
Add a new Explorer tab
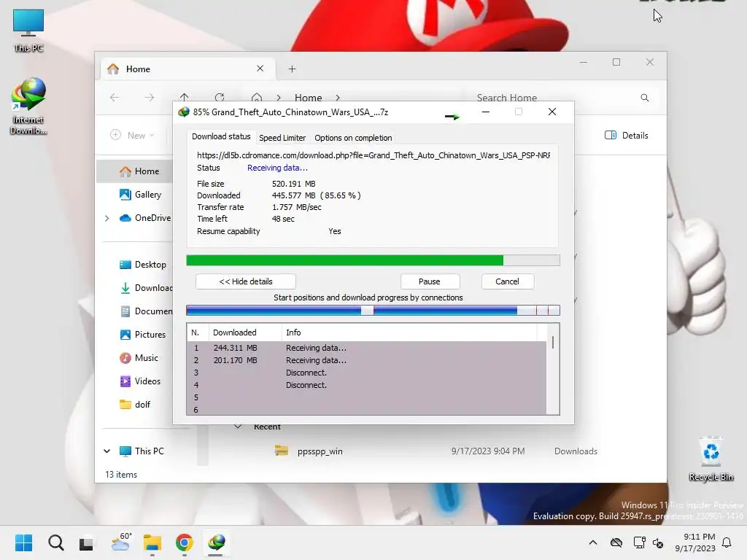click(x=292, y=69)
